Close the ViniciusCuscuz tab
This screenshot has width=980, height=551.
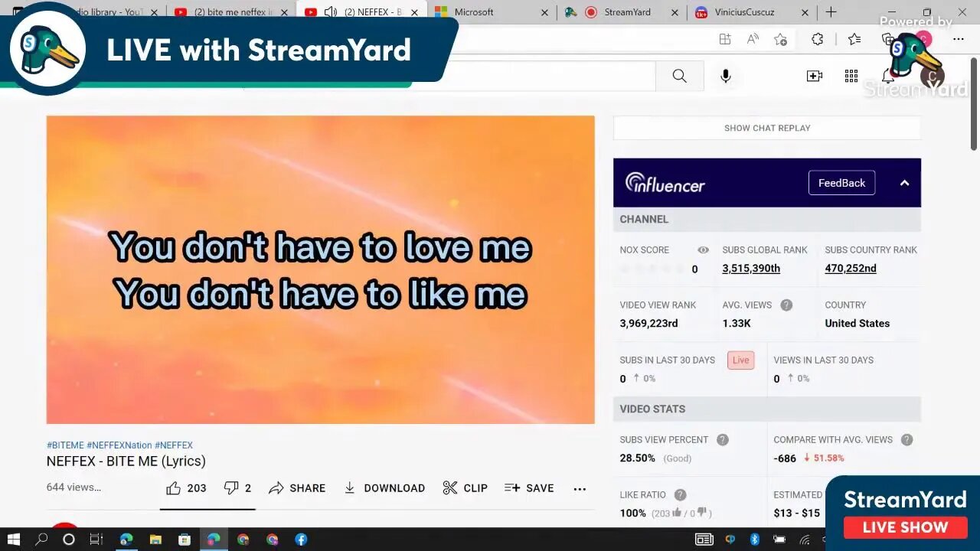(805, 12)
